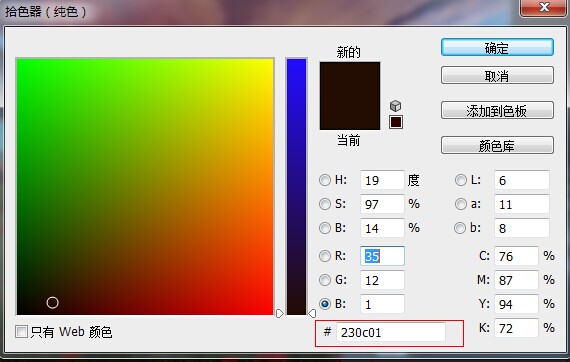Viewport: 570px width, 362px height.
Task: Confirm with the 确定 button
Action: 497,48
